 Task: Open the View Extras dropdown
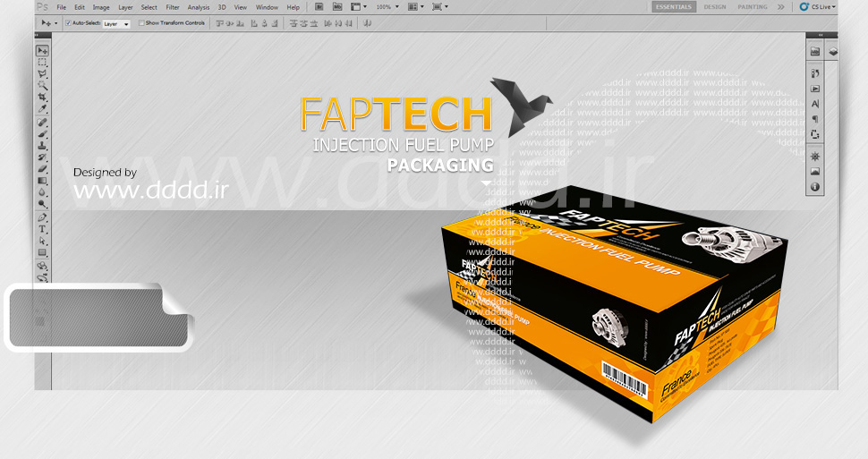tap(359, 7)
